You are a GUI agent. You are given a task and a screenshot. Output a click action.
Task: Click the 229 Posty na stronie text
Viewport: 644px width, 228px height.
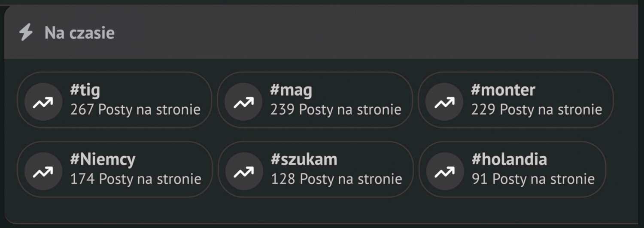pos(536,109)
